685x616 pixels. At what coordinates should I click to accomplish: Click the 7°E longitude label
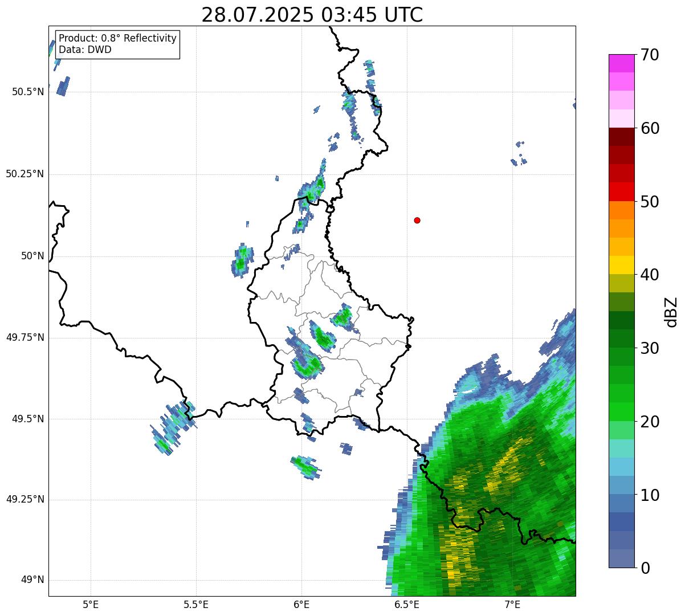coord(512,604)
